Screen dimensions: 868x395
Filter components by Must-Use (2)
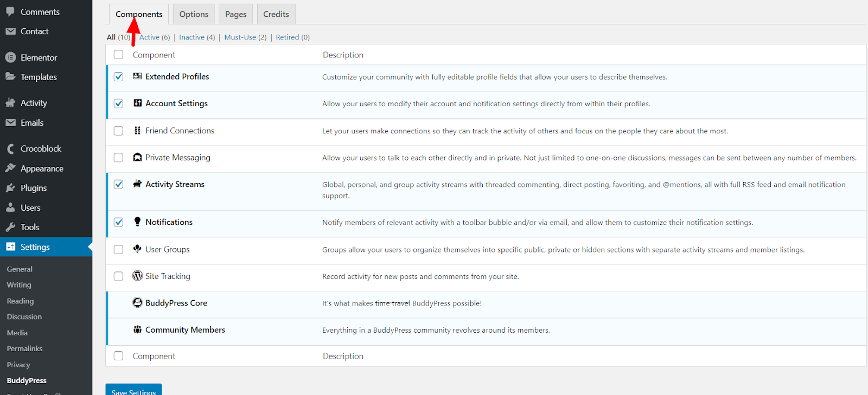(x=245, y=37)
